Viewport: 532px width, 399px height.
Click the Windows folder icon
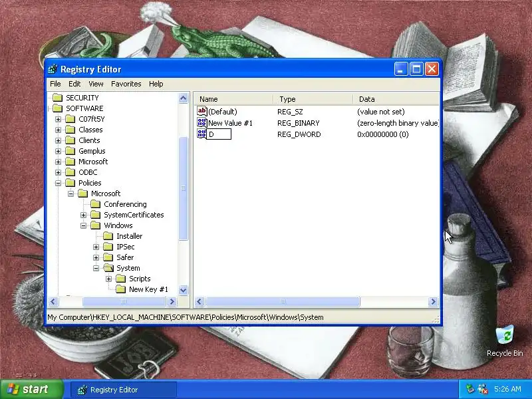[96, 225]
